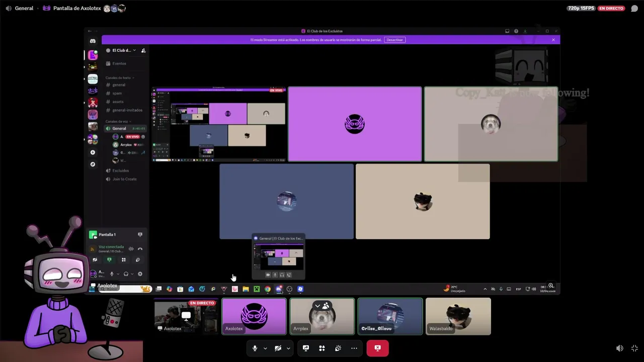Open the soundboard in call bar
The image size is (644, 362).
coord(338,348)
